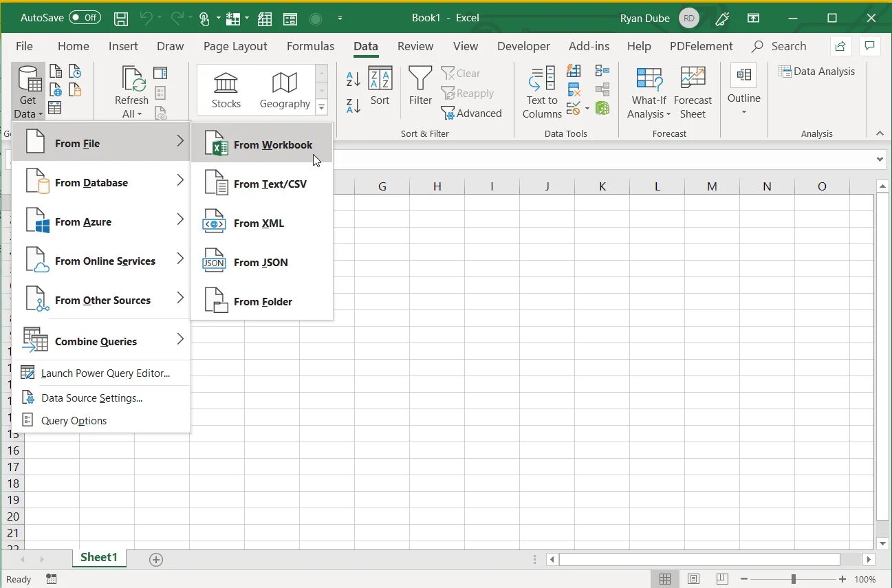
Task: Click the Remove Duplicates icon
Action: (x=574, y=89)
